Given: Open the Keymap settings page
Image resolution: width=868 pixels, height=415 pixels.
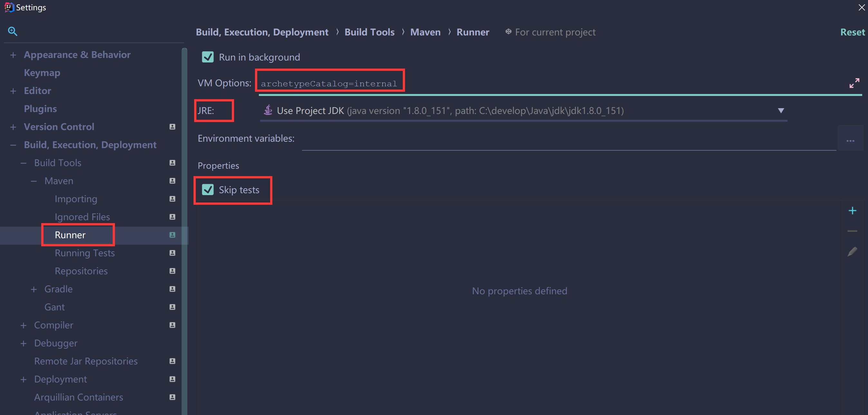Looking at the screenshot, I should pyautogui.click(x=42, y=73).
